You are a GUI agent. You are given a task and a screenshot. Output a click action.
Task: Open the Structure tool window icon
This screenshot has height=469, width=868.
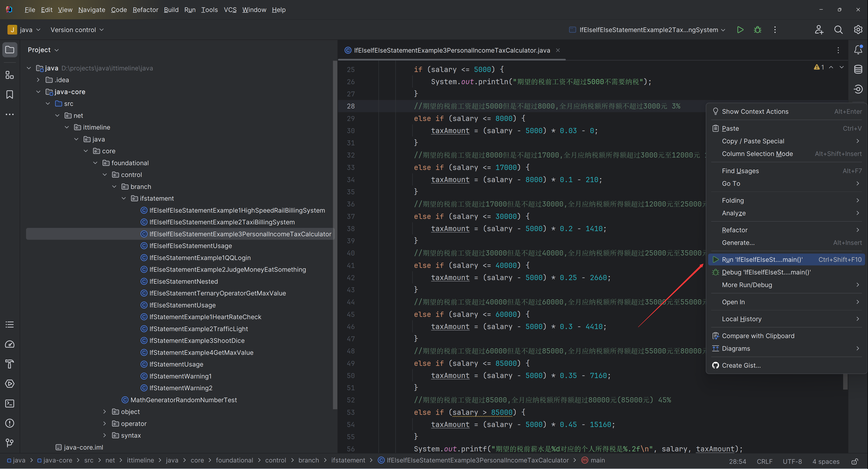10,75
